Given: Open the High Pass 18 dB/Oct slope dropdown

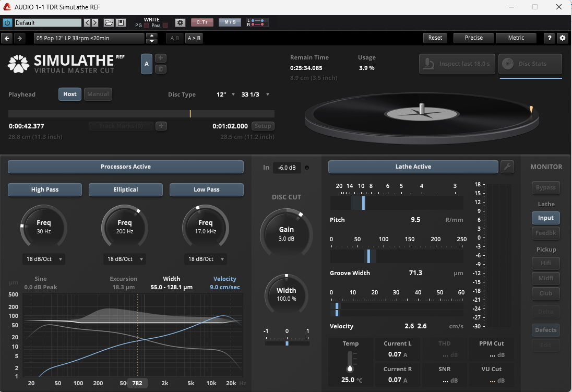Looking at the screenshot, I should (x=43, y=259).
